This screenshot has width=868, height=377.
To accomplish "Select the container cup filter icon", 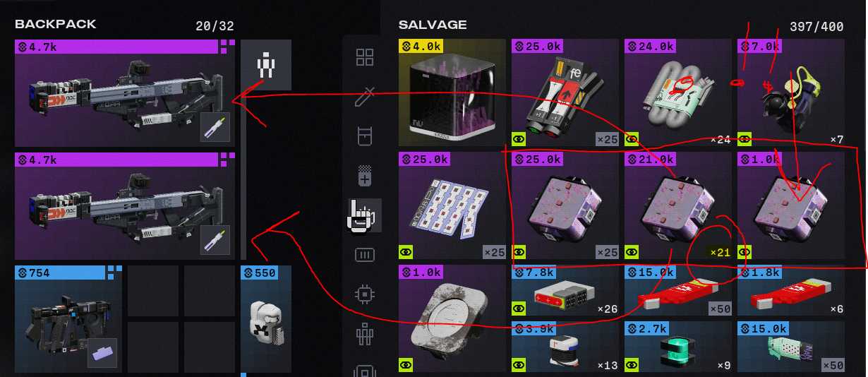I will pos(364,136).
